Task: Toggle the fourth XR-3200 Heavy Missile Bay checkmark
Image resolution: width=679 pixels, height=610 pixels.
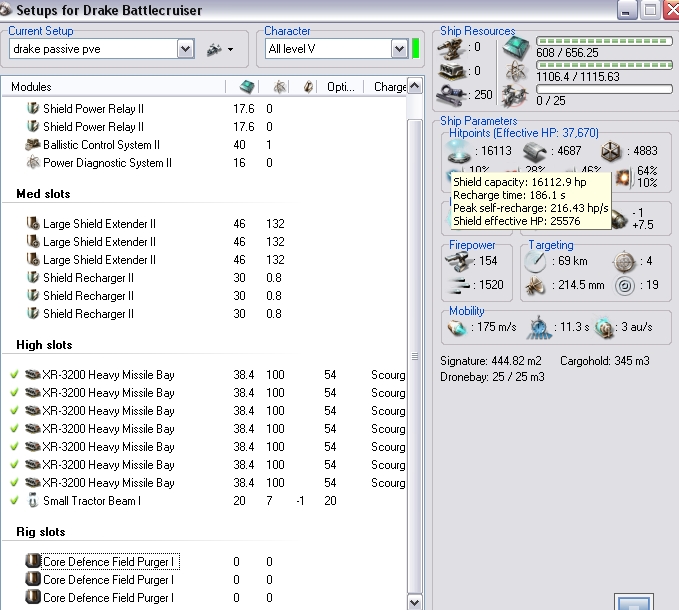Action: coord(14,429)
